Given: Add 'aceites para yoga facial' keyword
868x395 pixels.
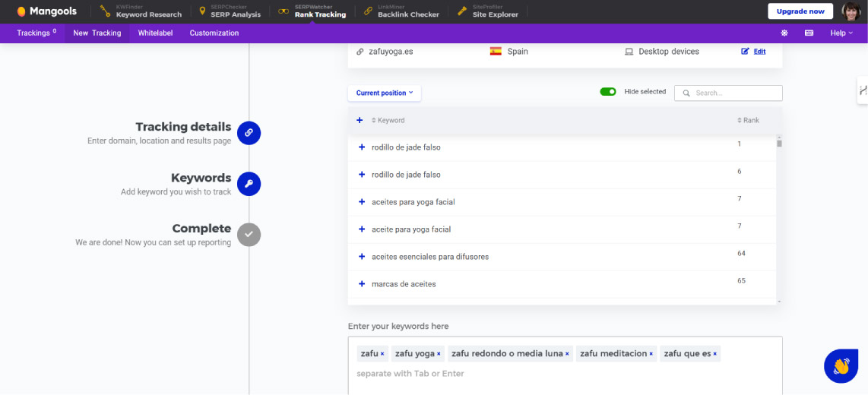Looking at the screenshot, I should [x=362, y=202].
